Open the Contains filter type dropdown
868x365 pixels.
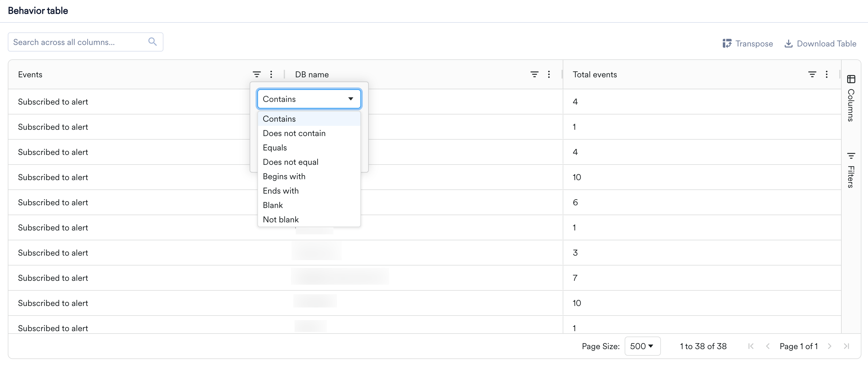point(309,99)
